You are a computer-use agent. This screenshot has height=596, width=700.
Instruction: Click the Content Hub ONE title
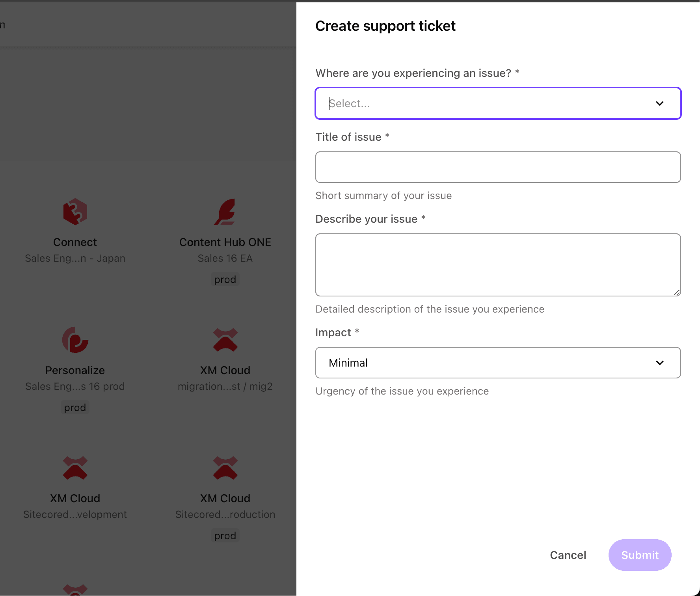click(225, 242)
